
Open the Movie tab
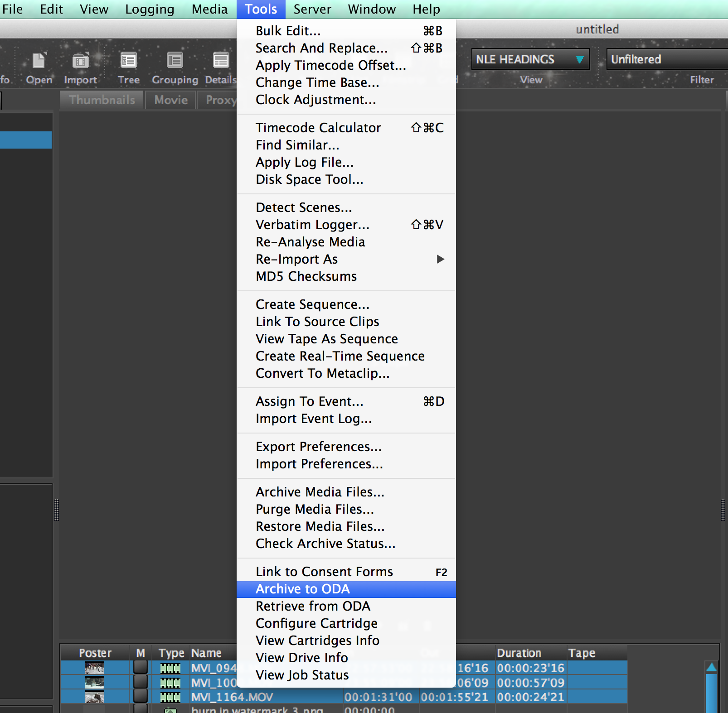tap(171, 100)
